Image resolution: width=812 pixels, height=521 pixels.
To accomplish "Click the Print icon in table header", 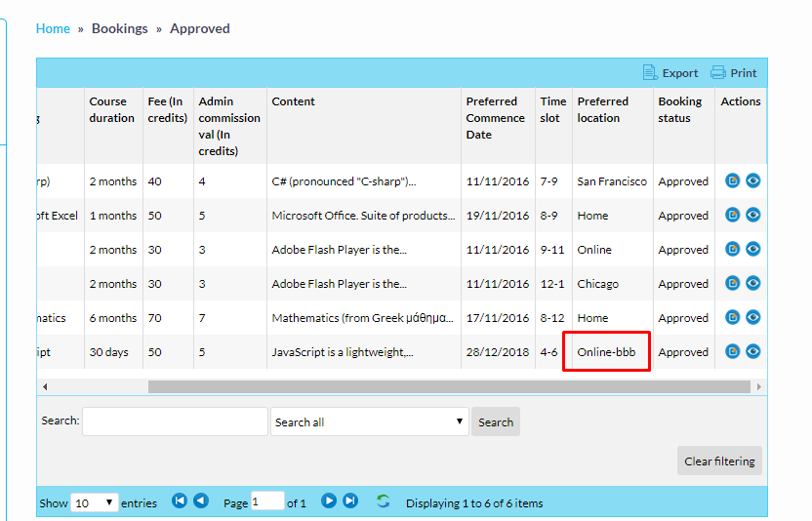I will (718, 73).
